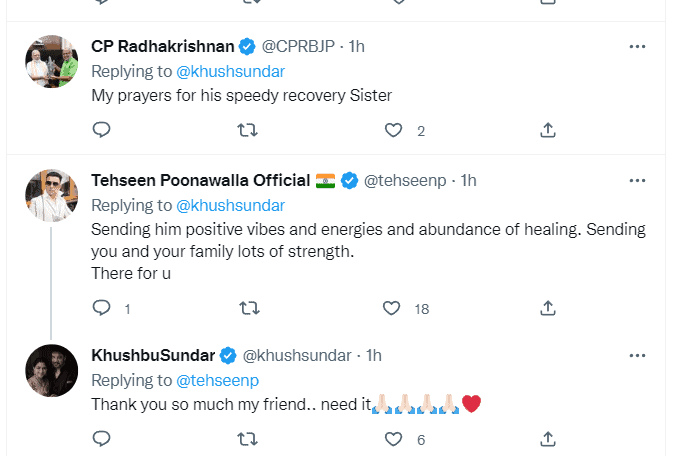Share CP Radhakrishnan's tweet
Image resolution: width=686 pixels, height=456 pixels.
pyautogui.click(x=547, y=130)
